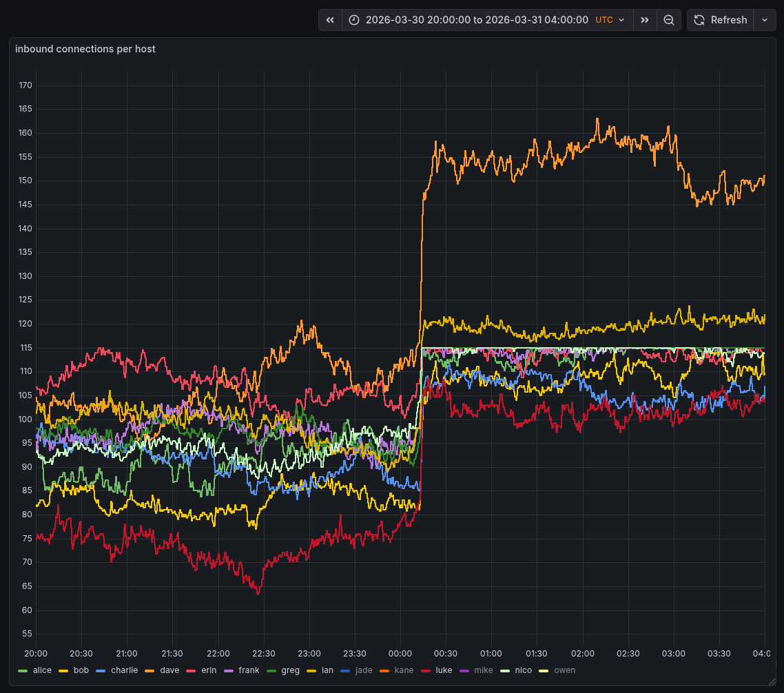The height and width of the screenshot is (693, 784).
Task: Show the hidden jade series
Action: tap(364, 670)
